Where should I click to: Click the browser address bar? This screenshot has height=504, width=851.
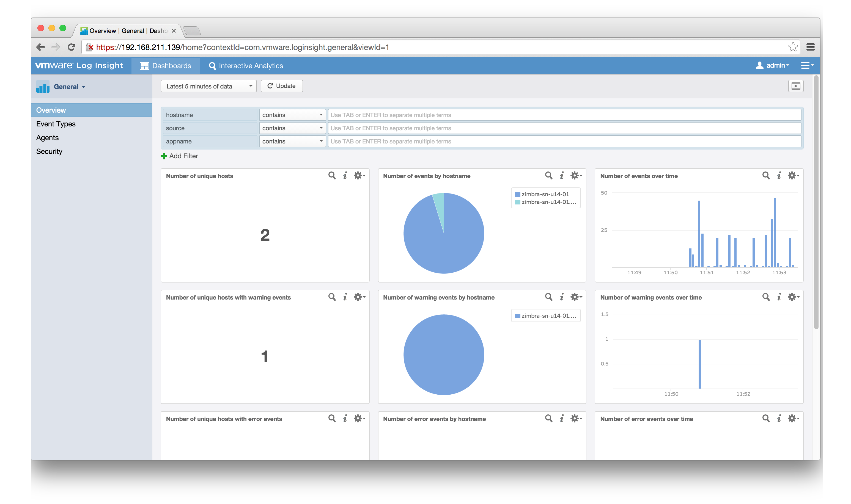tap(440, 47)
